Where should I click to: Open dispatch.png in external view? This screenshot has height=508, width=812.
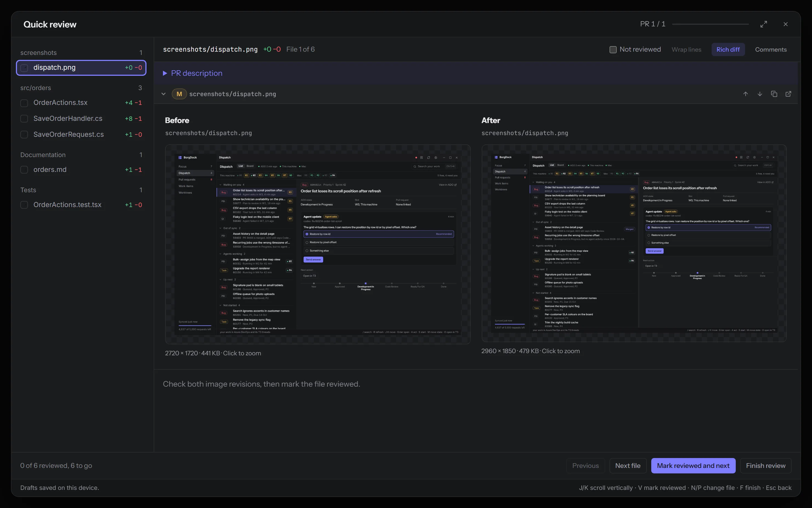tap(788, 94)
